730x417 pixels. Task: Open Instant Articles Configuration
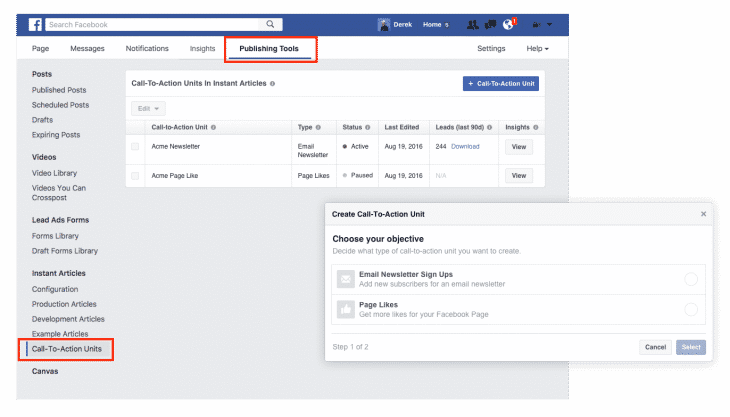point(55,289)
